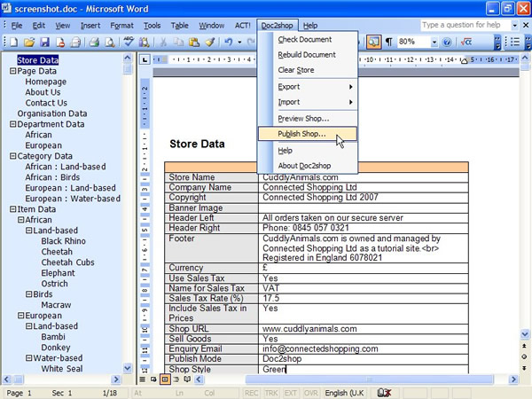Expand the Export submenu
The width and height of the screenshot is (532, 399).
[308, 87]
